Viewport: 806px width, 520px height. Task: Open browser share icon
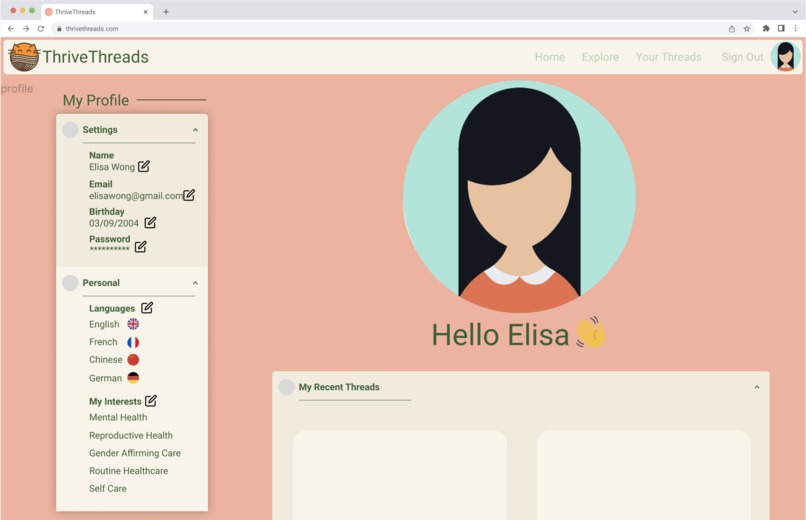(x=731, y=29)
